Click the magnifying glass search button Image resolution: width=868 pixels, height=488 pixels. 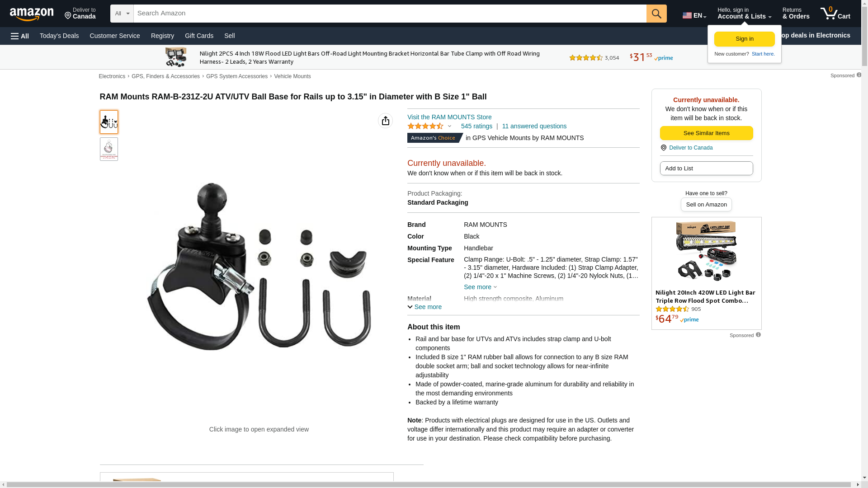(656, 14)
